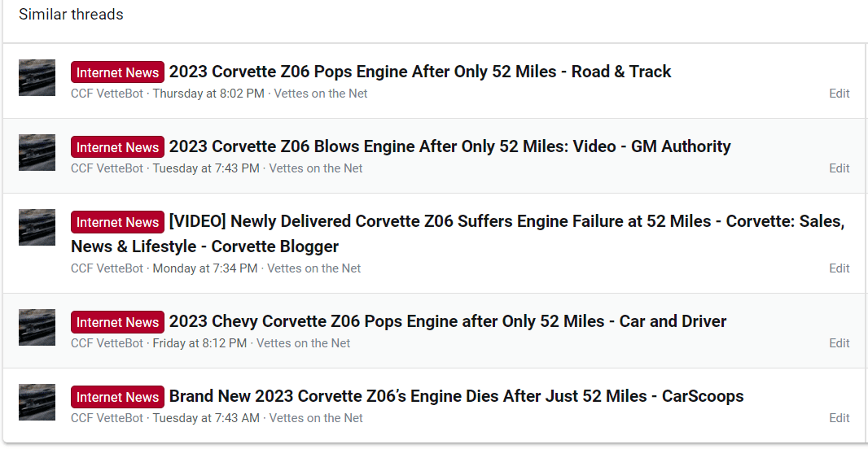Select Internet News tag on CarScoops thread
Image resolution: width=868 pixels, height=449 pixels.
pos(117,397)
